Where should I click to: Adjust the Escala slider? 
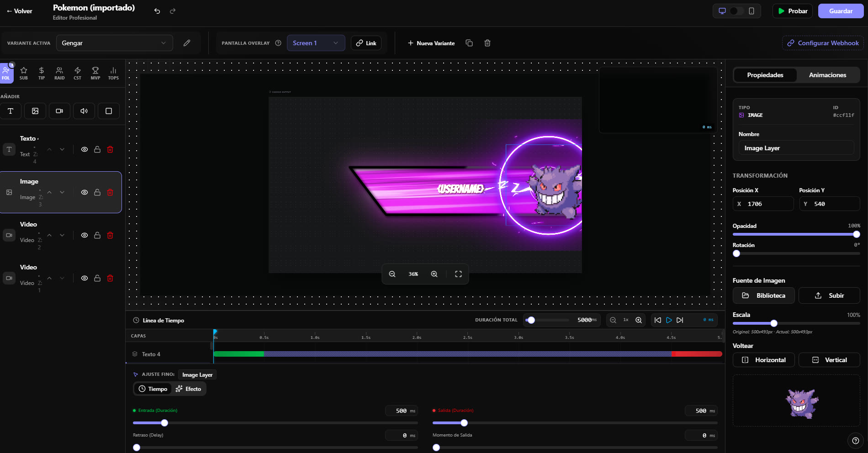pyautogui.click(x=796, y=323)
